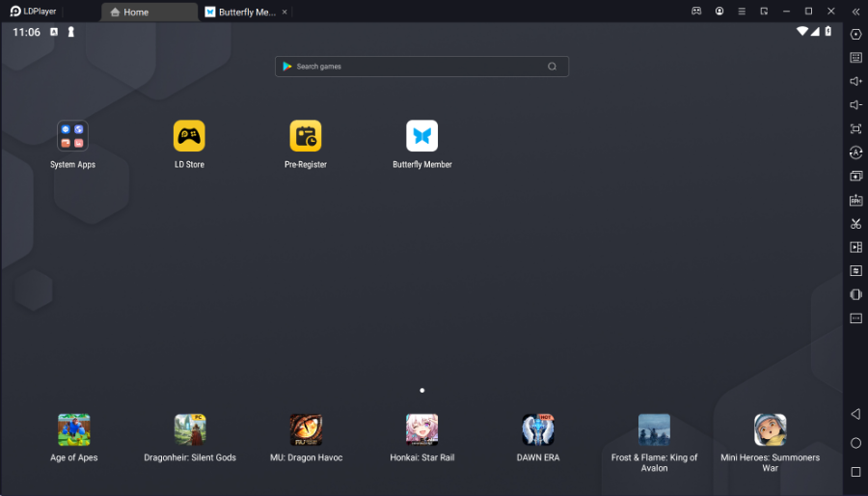Click the Google Play icon in search bar
Screen dimensions: 868x496
(287, 67)
